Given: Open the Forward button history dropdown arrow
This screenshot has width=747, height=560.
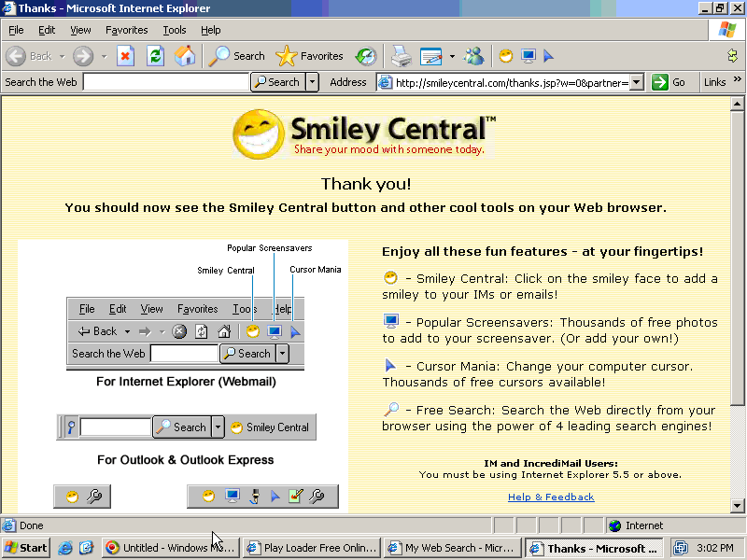Looking at the screenshot, I should (104, 56).
